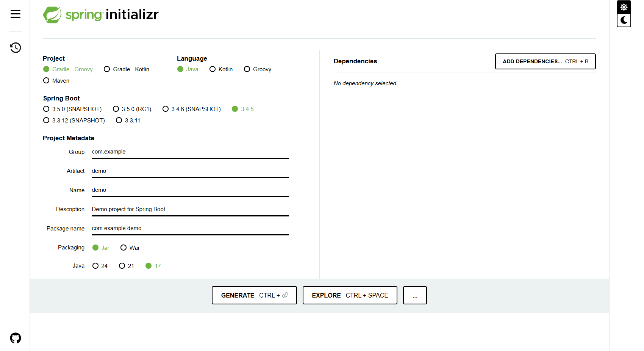Edit the Description field

coord(190,210)
